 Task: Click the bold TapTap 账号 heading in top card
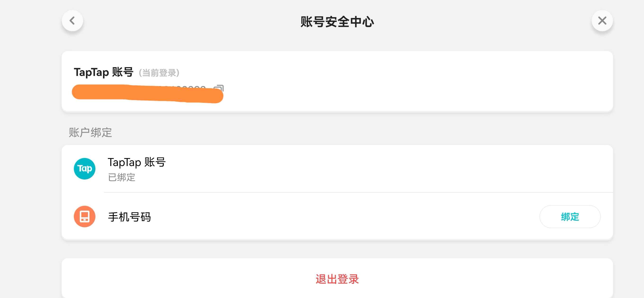point(103,72)
